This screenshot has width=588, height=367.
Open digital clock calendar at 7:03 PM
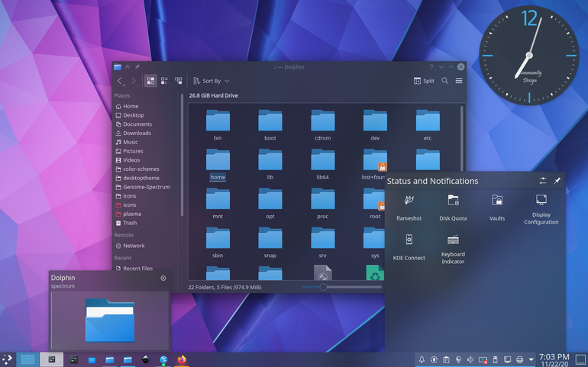554,360
